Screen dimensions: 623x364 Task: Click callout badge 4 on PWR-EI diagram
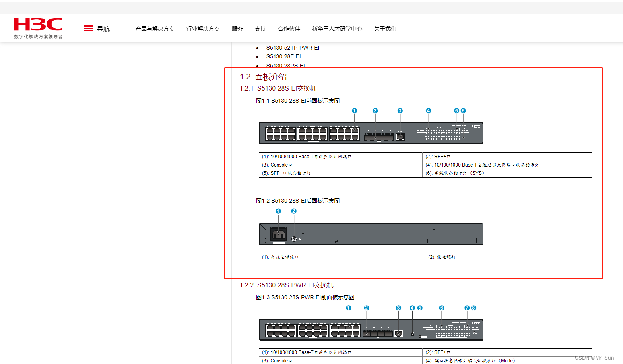pyautogui.click(x=412, y=308)
